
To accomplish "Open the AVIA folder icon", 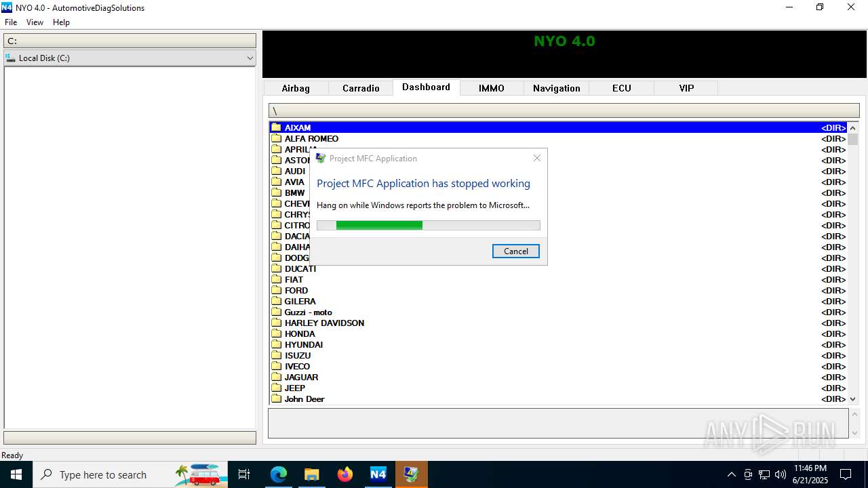I will tap(276, 182).
